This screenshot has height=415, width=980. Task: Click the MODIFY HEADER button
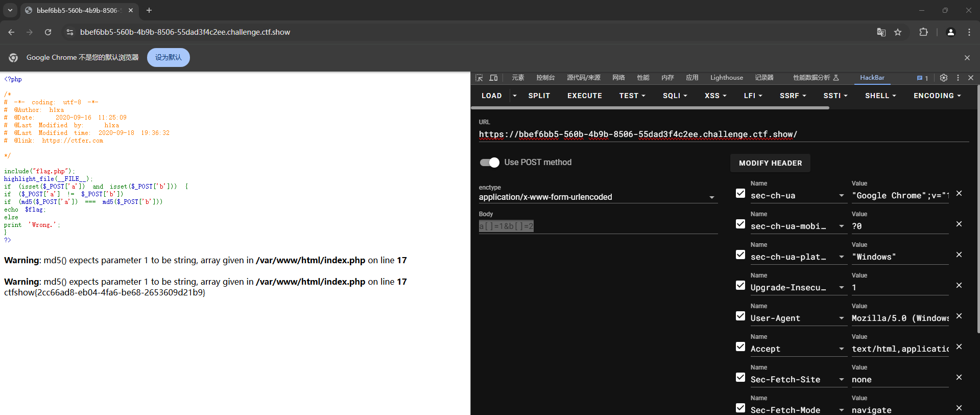click(770, 163)
